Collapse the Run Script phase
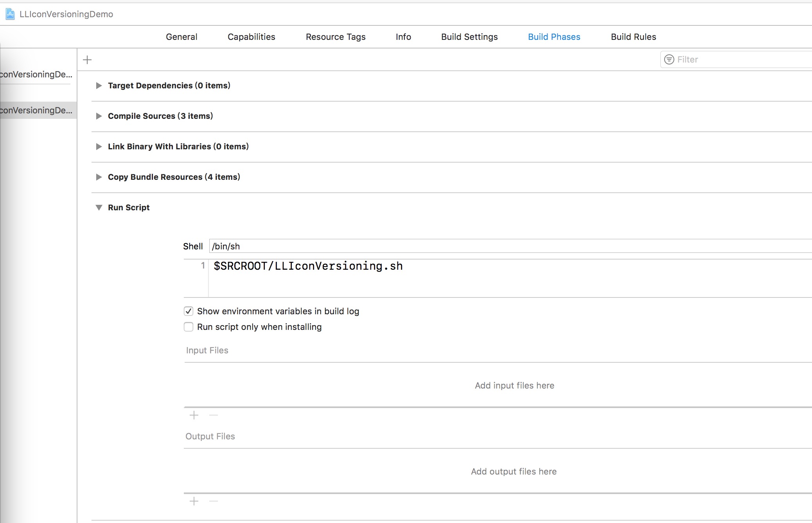 (x=99, y=208)
